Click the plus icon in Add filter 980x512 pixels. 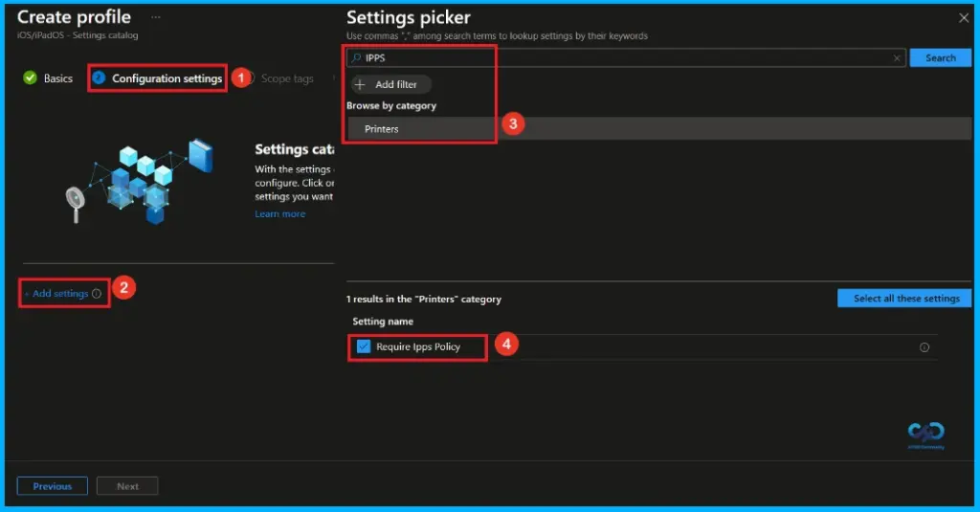coord(360,84)
